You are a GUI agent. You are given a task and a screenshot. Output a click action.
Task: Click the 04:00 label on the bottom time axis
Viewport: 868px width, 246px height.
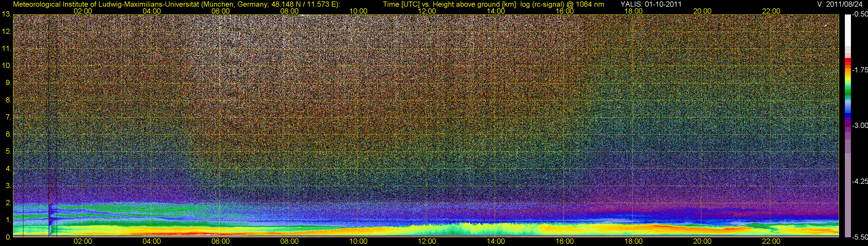tap(152, 241)
